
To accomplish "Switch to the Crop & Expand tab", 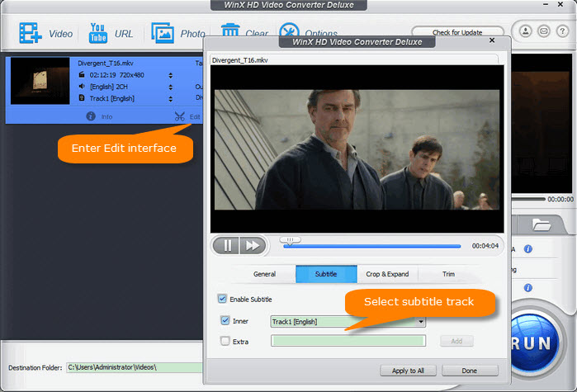I will click(387, 274).
